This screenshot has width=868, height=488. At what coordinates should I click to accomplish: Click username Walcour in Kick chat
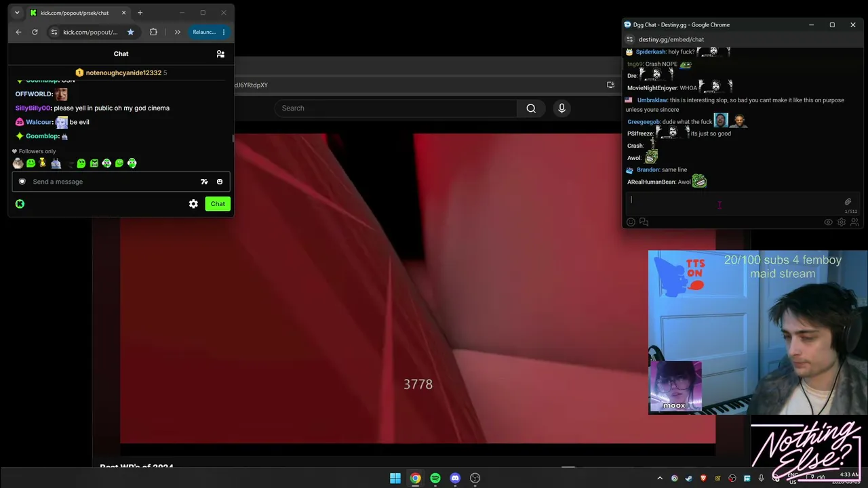pyautogui.click(x=39, y=122)
